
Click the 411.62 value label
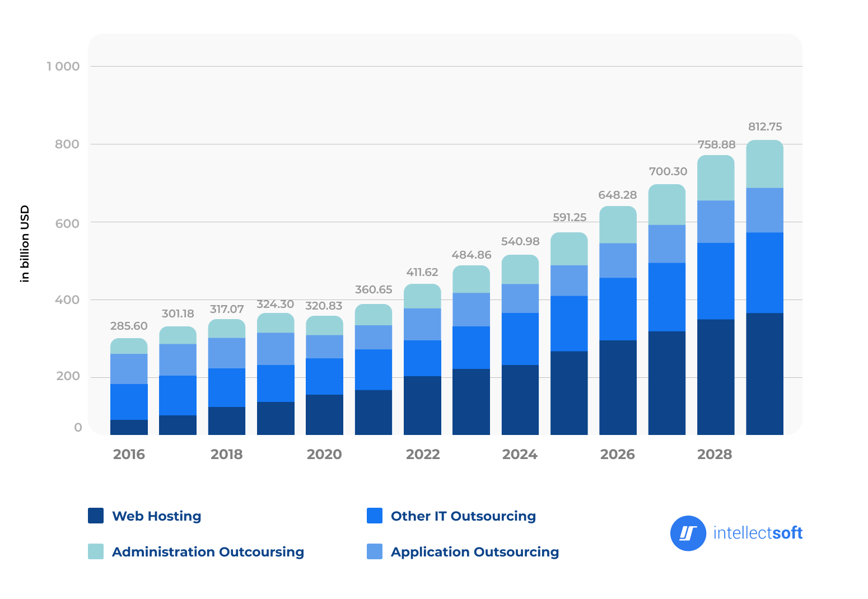[x=422, y=272]
